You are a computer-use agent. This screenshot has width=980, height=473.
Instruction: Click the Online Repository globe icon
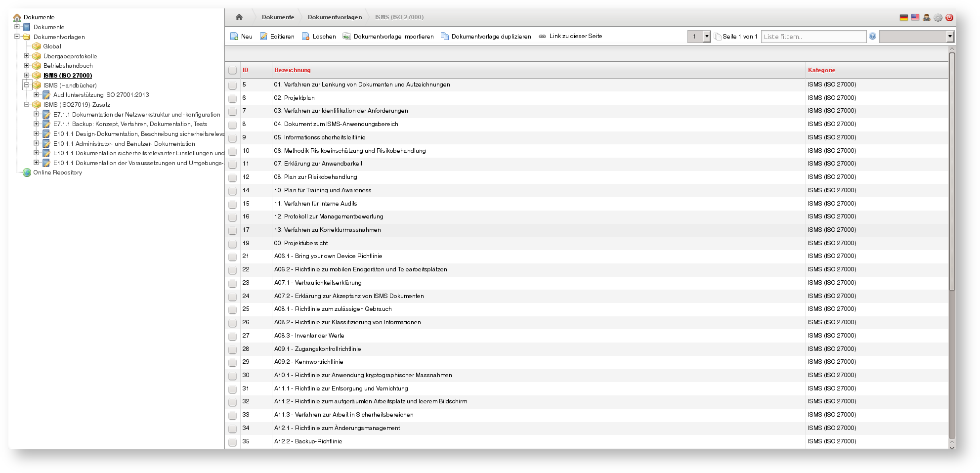point(27,172)
